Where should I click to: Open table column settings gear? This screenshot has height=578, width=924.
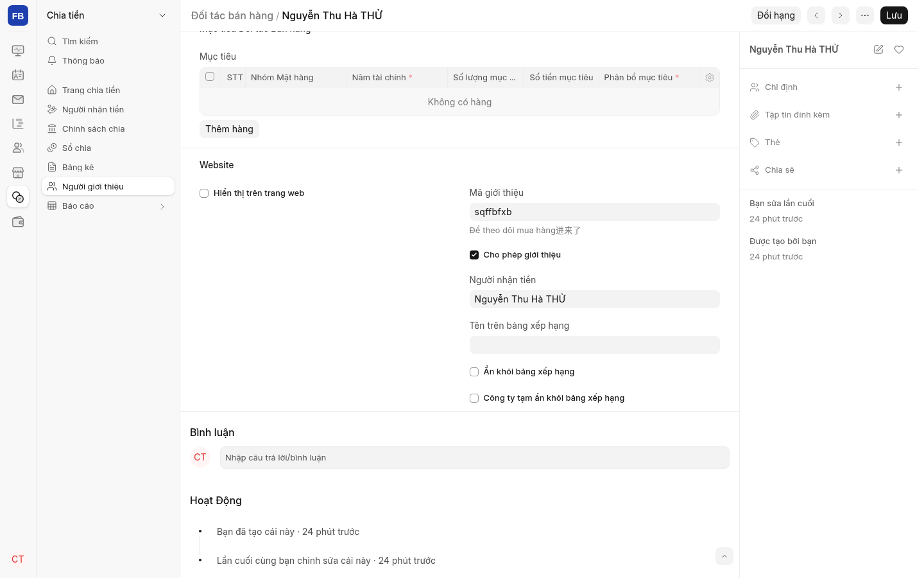point(710,78)
